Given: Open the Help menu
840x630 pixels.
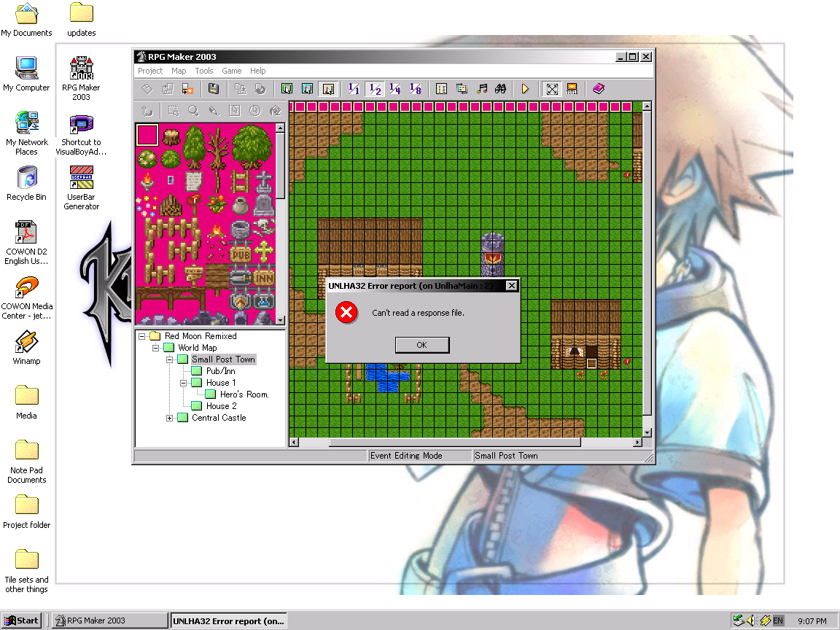Looking at the screenshot, I should pos(257,71).
